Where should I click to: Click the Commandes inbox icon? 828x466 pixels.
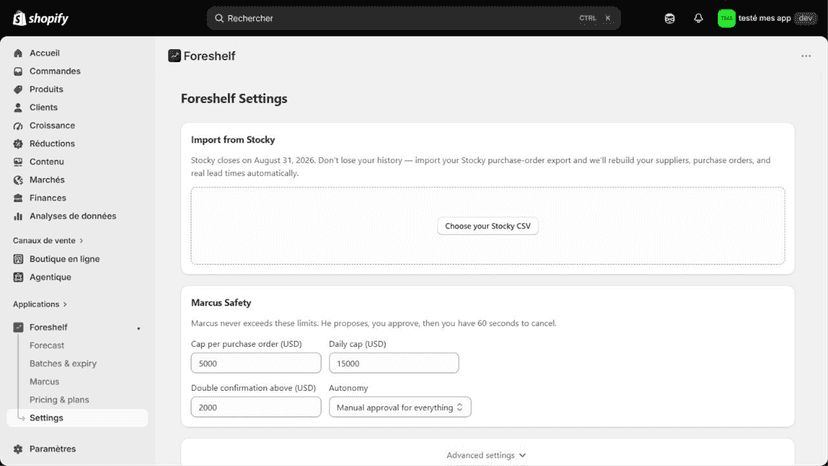point(18,71)
